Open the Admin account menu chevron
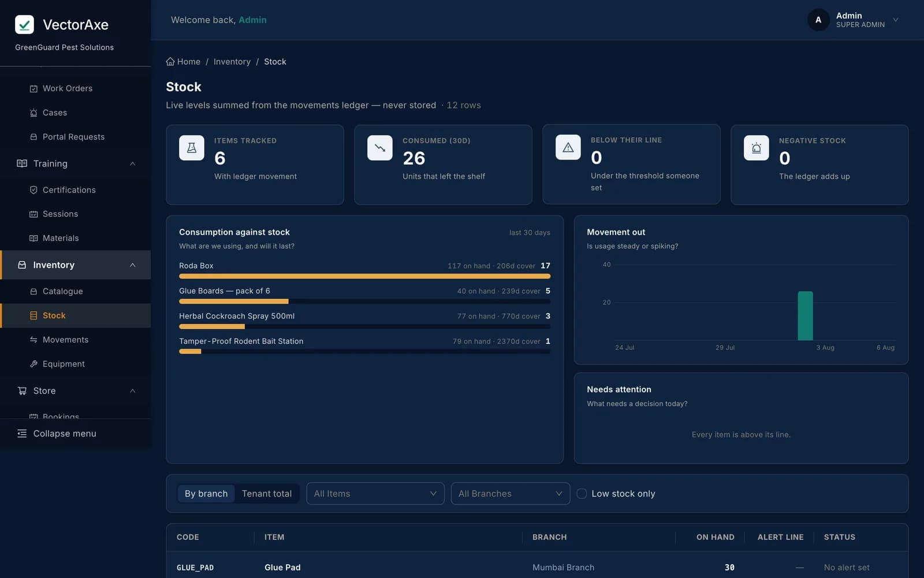This screenshot has height=578, width=924. [896, 20]
